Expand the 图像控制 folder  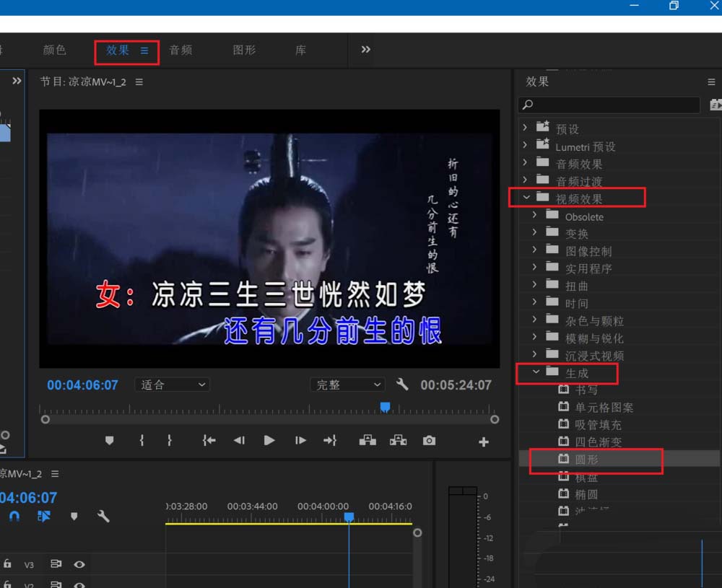point(534,250)
